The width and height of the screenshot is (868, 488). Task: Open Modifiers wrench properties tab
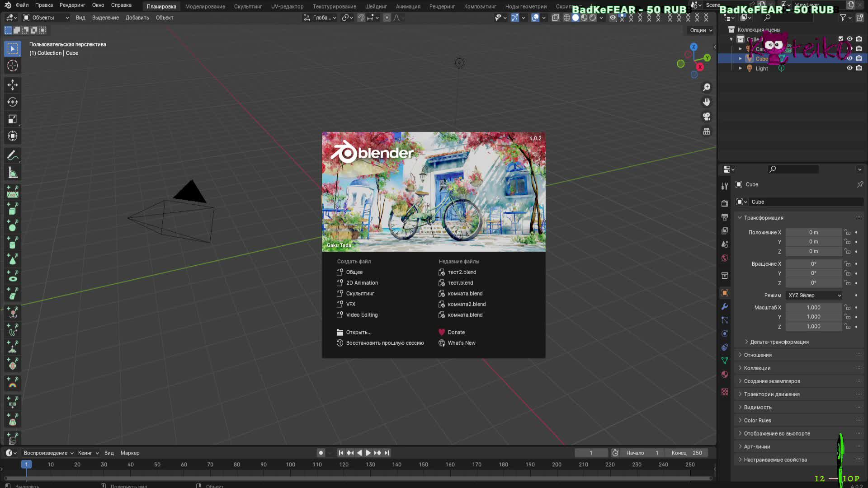[x=725, y=307]
